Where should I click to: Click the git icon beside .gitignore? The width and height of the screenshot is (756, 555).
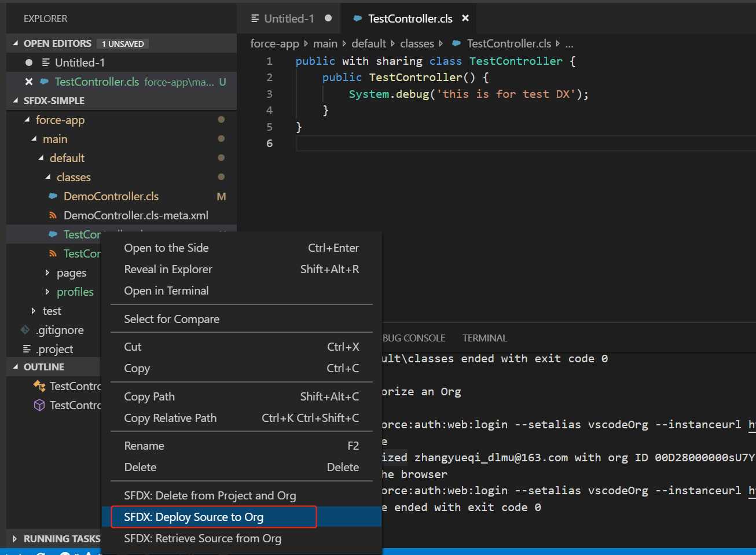click(25, 330)
